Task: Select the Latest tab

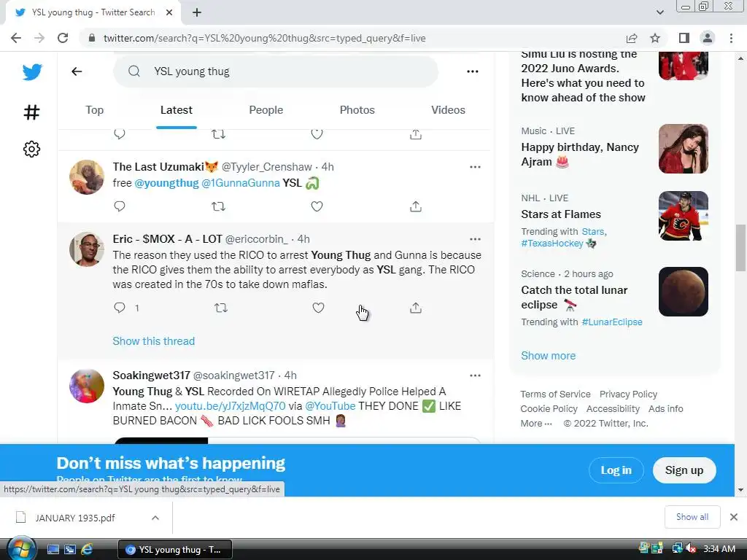Action: pos(177,110)
